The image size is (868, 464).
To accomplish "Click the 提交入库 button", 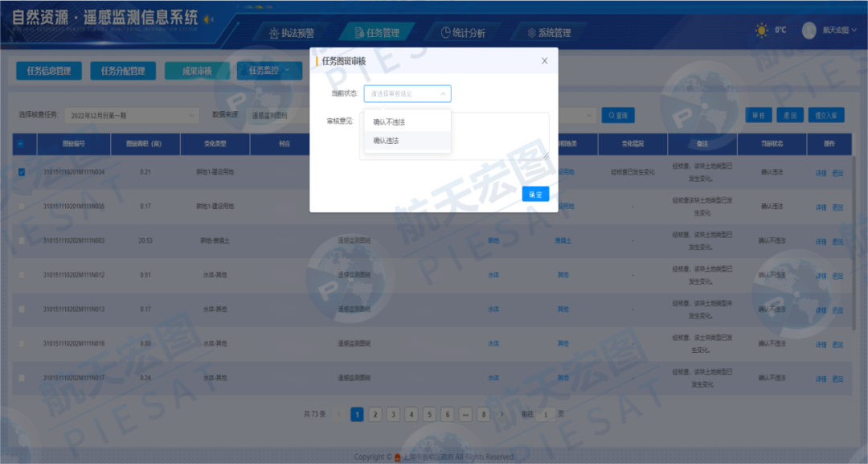I will click(826, 116).
